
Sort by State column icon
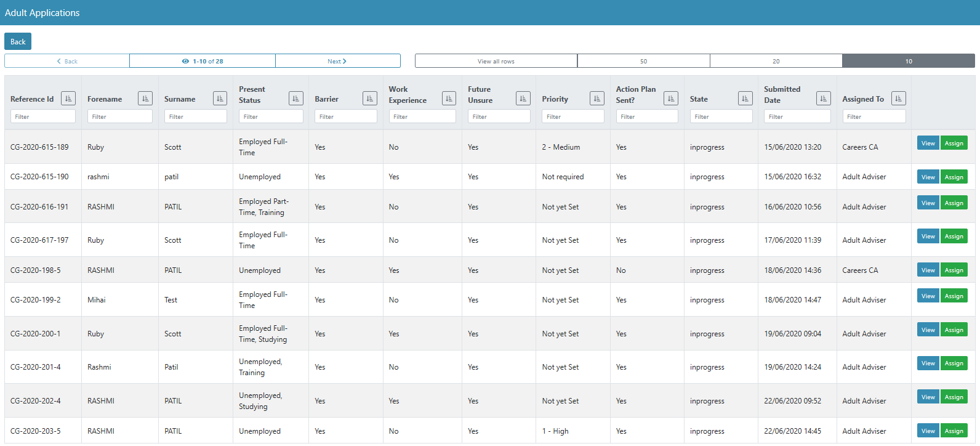(745, 98)
